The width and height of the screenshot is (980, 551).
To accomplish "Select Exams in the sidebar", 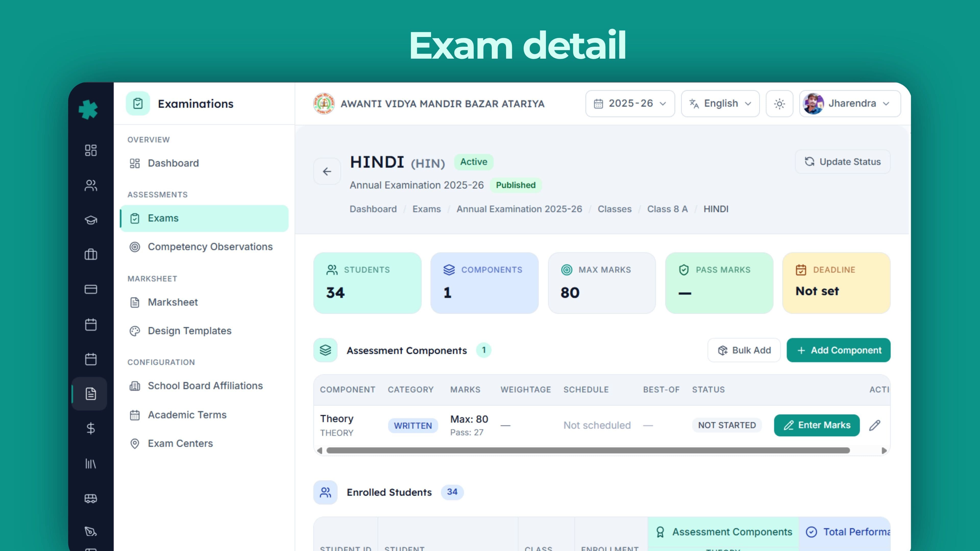I will 204,218.
